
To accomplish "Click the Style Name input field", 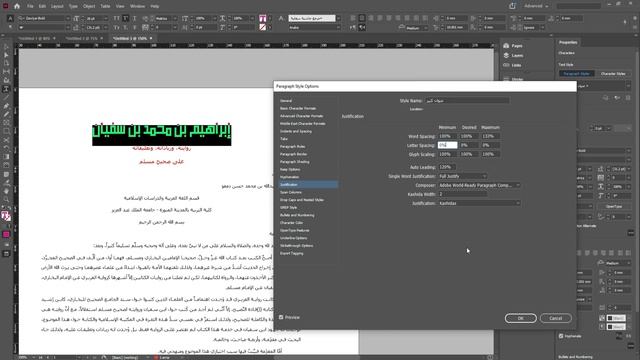I will 467,100.
